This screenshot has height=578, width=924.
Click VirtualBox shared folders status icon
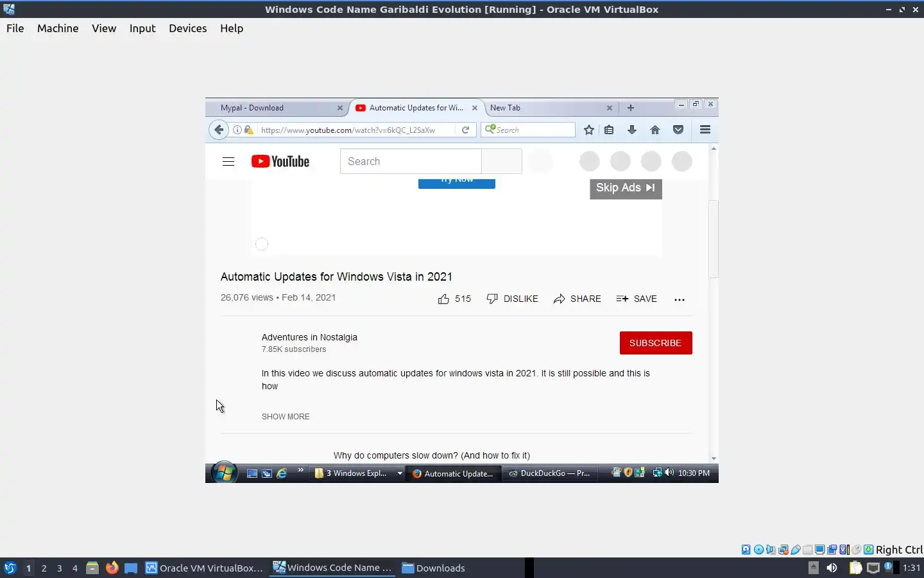808,550
